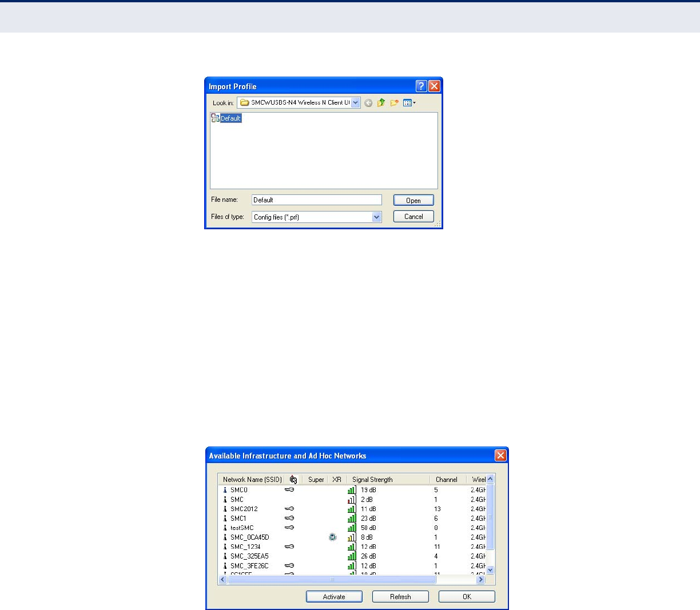Screen dimensions: 700x610
Task: Click the File name input field
Action: (317, 200)
